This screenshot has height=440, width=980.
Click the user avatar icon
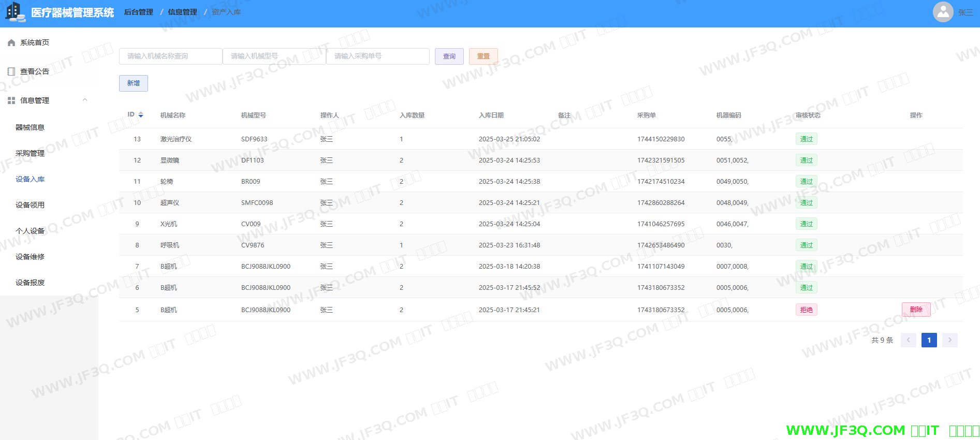[x=943, y=12]
